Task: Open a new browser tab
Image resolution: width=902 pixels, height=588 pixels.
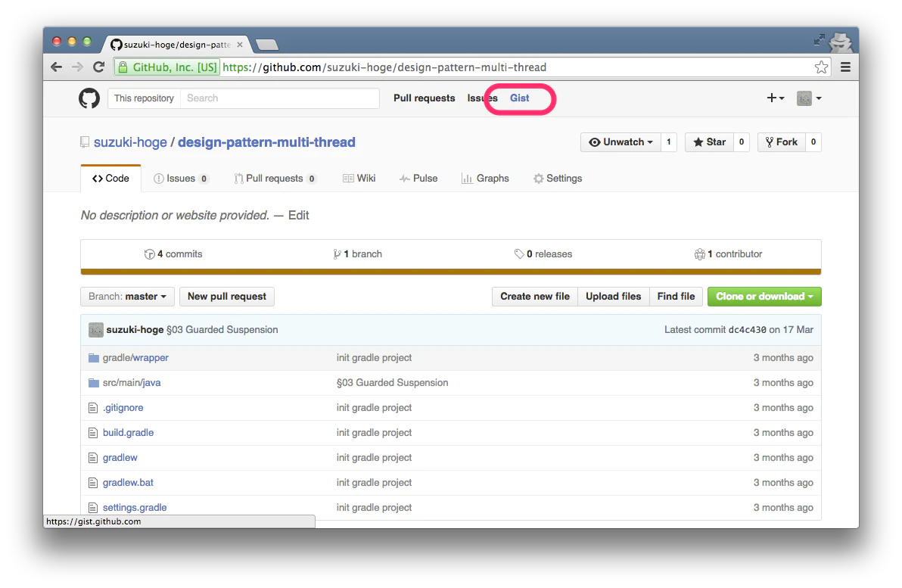Action: [267, 45]
